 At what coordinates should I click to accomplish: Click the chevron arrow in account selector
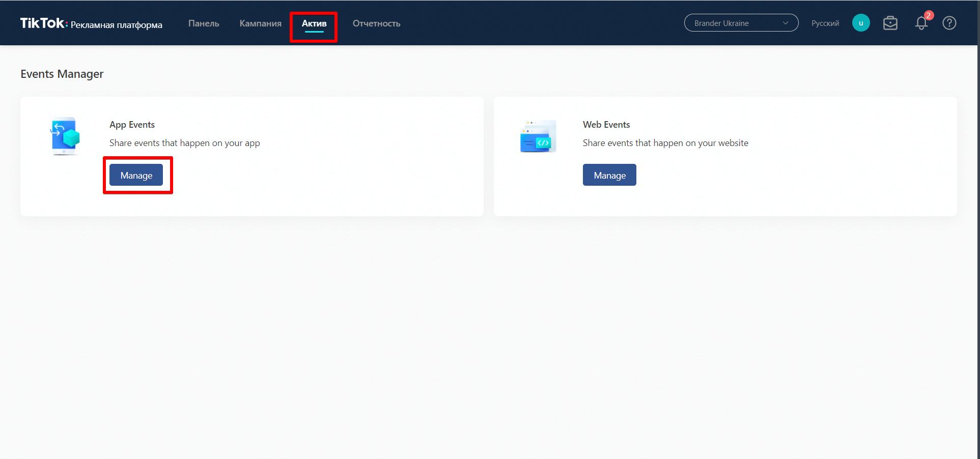click(x=785, y=23)
